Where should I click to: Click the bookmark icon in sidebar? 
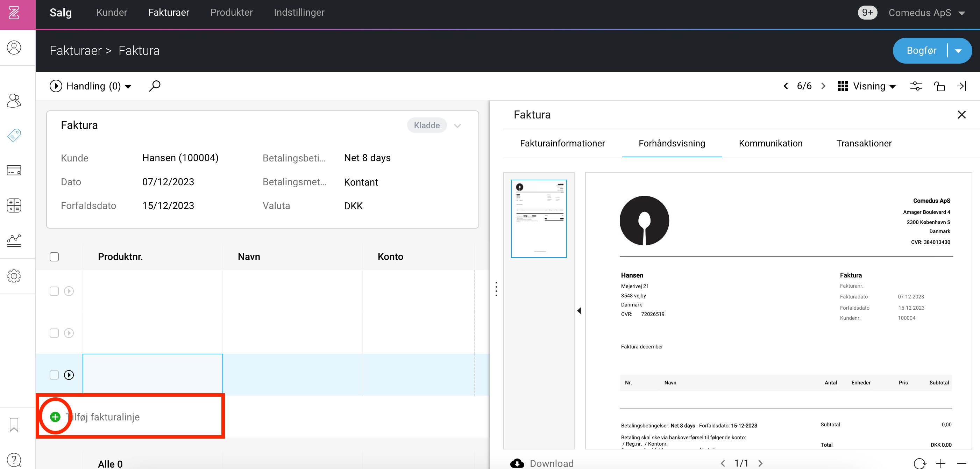click(x=14, y=425)
